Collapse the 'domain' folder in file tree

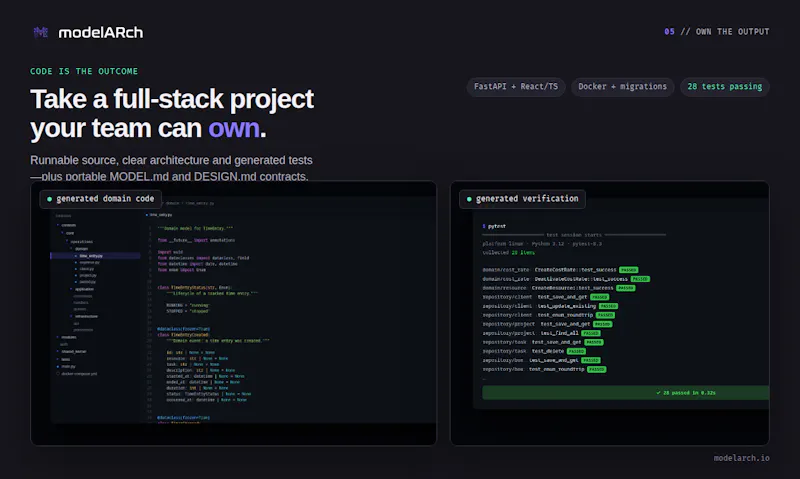[80, 248]
